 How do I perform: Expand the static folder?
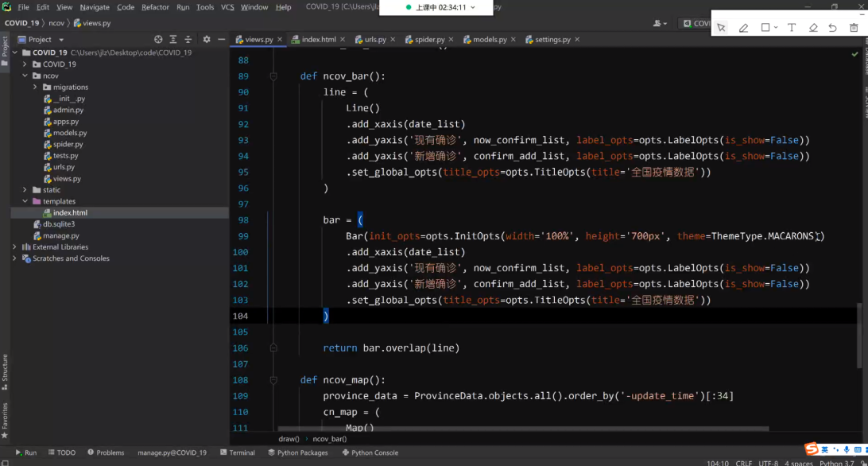coord(25,189)
